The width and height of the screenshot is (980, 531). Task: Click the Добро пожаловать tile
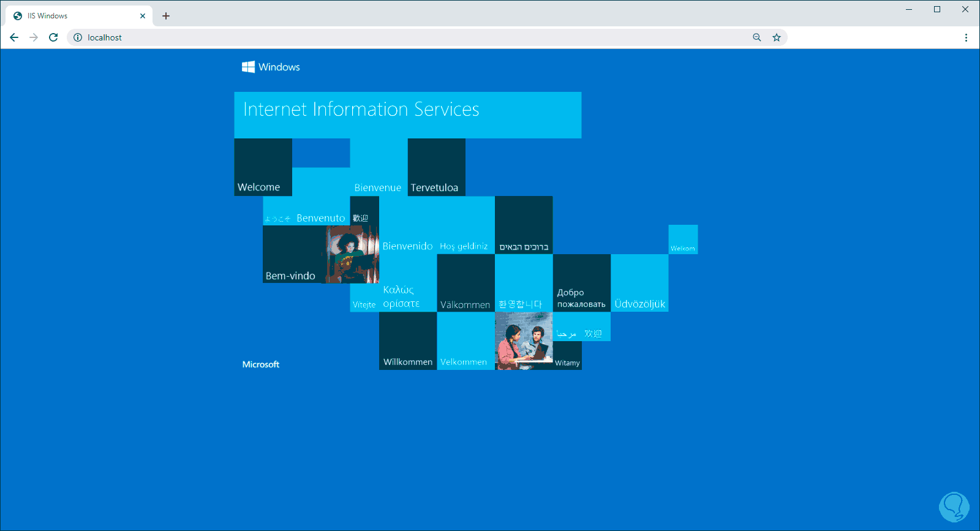coord(582,283)
